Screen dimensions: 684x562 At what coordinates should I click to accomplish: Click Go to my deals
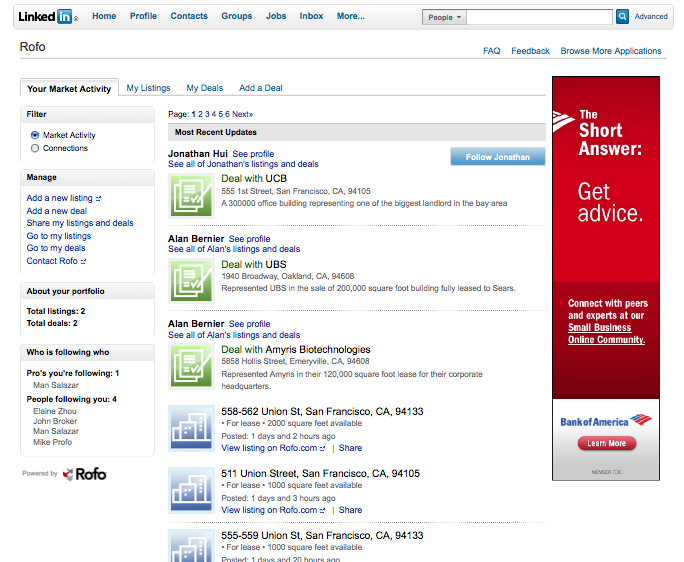[56, 248]
